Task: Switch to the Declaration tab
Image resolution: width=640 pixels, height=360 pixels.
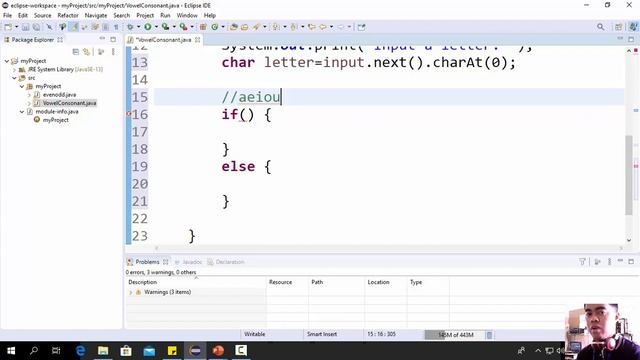Action: coord(226,262)
